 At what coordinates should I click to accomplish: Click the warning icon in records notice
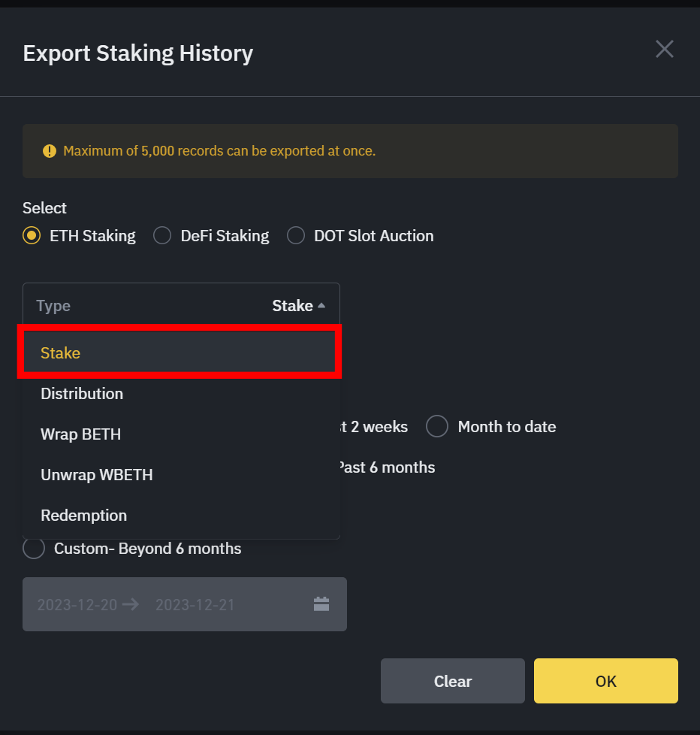[50, 151]
